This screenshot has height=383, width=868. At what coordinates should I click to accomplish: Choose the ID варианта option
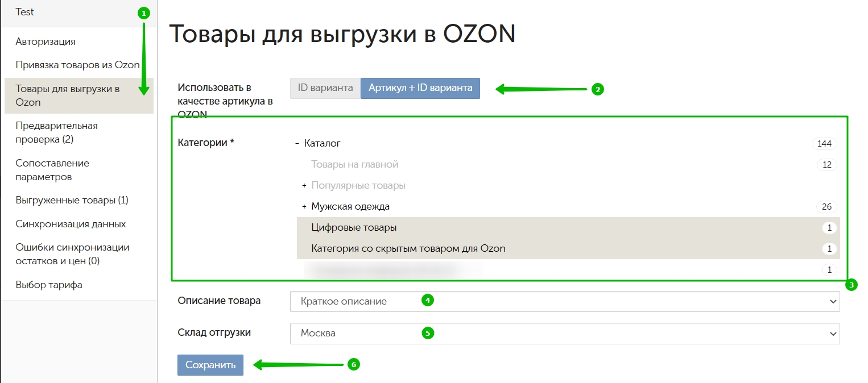325,88
